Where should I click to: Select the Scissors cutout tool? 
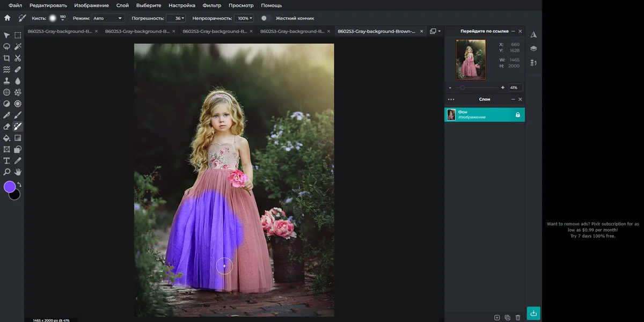(x=18, y=58)
